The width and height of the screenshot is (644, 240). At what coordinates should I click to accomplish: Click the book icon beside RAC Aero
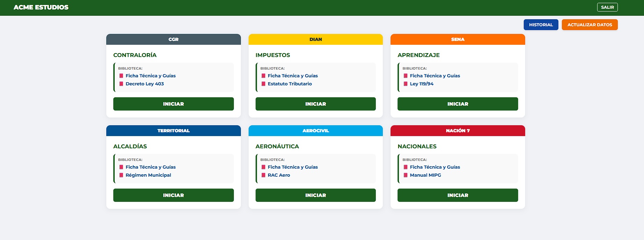coord(263,175)
